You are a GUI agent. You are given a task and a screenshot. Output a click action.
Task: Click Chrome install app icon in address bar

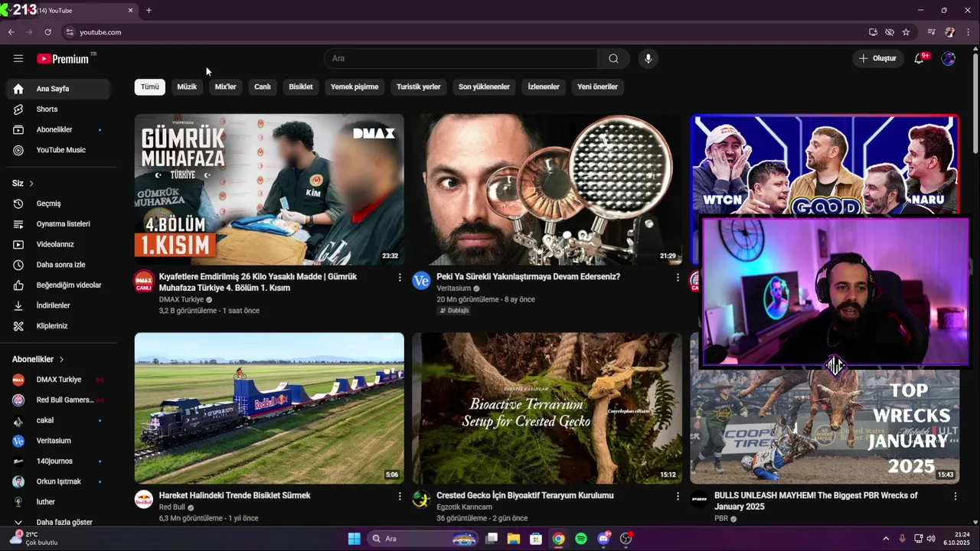(x=873, y=32)
